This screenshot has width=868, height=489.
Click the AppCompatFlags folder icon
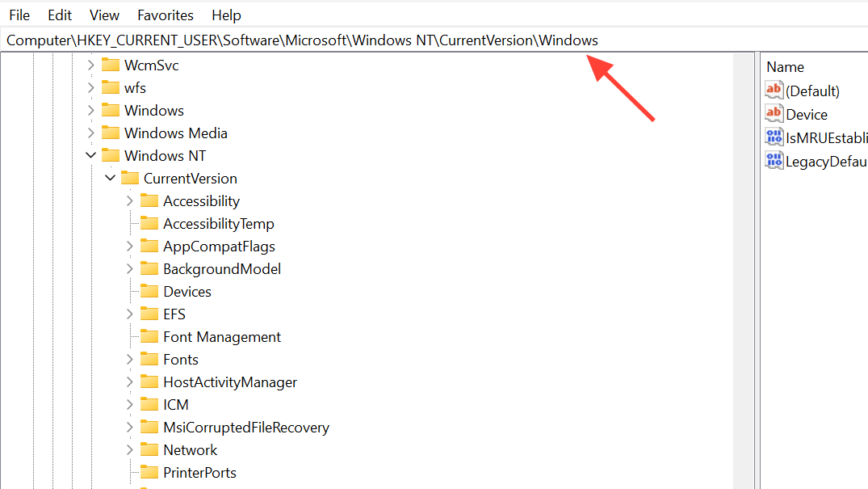point(149,246)
